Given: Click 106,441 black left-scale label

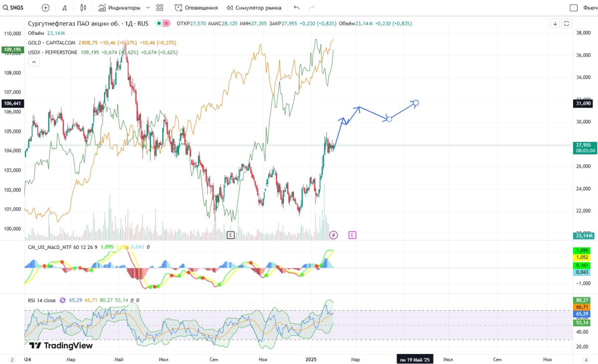Looking at the screenshot, I should coord(12,103).
